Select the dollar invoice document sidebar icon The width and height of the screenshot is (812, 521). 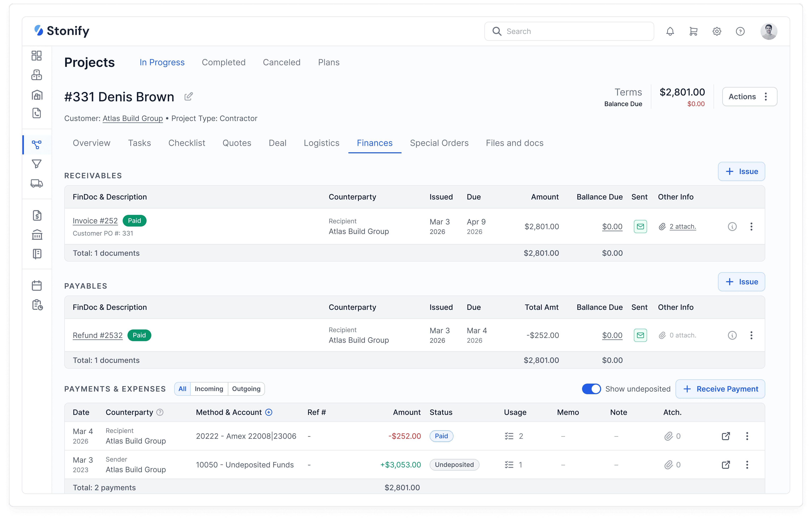click(x=37, y=215)
